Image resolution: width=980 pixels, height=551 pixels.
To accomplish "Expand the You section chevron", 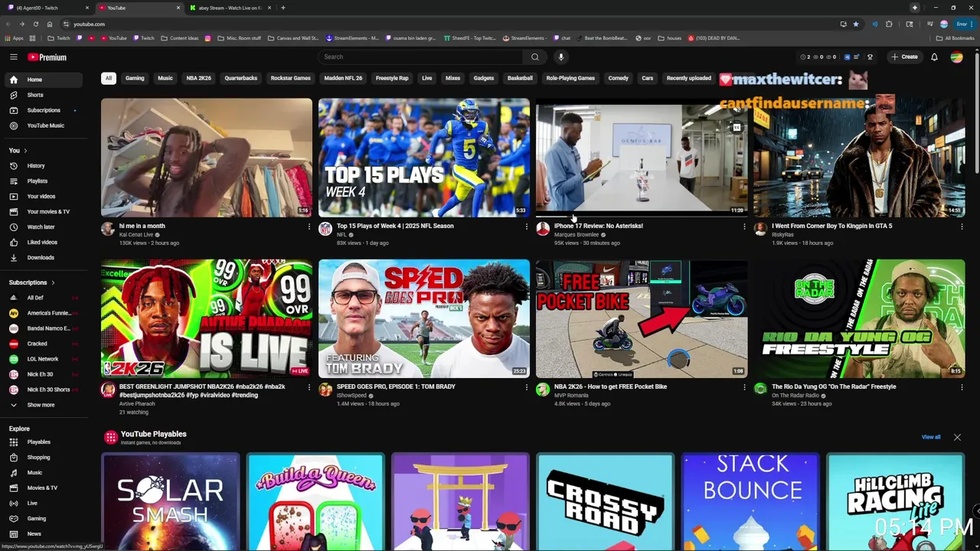I will point(25,151).
